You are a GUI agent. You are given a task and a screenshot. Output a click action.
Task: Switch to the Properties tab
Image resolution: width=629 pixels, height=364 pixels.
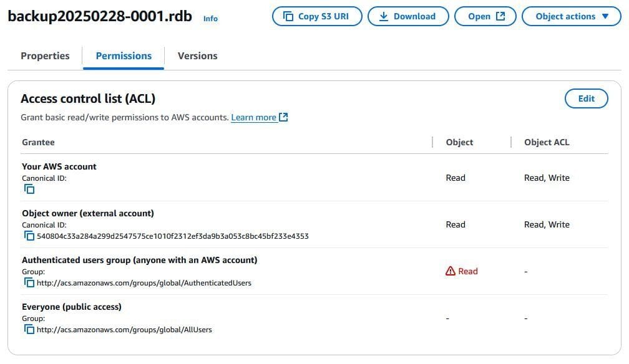click(44, 55)
